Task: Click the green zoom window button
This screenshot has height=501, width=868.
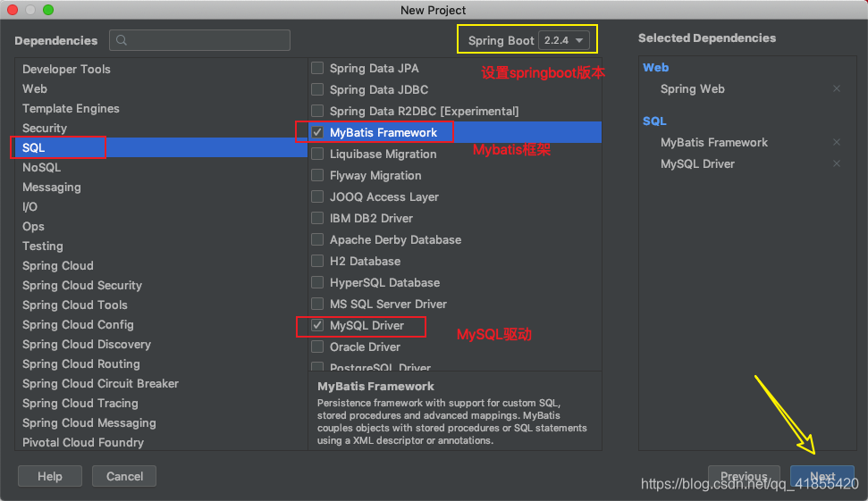Action: point(48,10)
